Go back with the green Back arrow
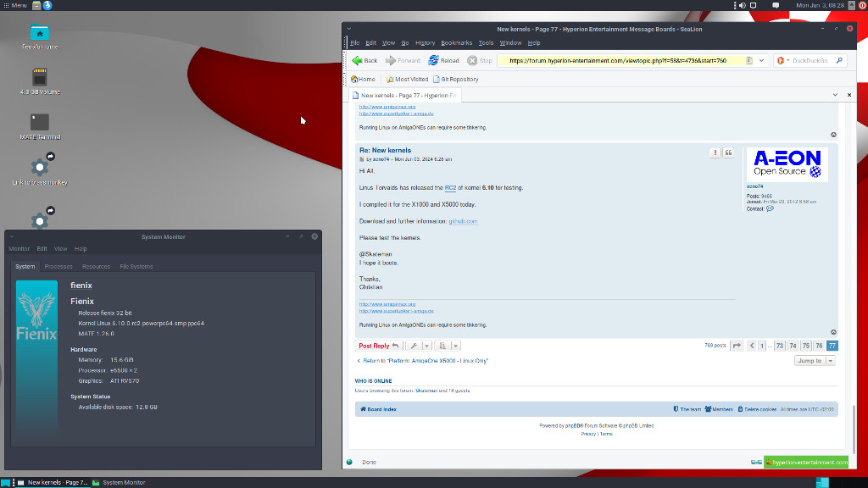Image resolution: width=868 pixels, height=488 pixels. [x=364, y=60]
